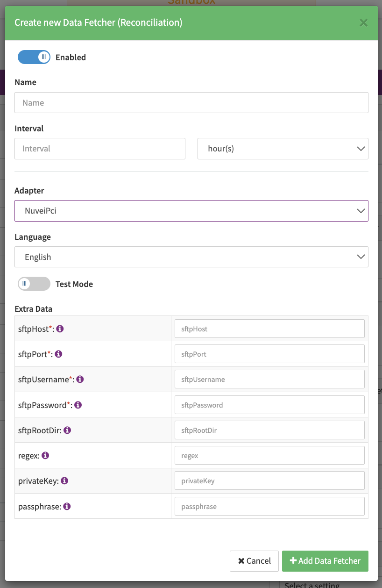This screenshot has width=382, height=588.
Task: Disable the Enabled toggle switch
Action: pyautogui.click(x=34, y=57)
